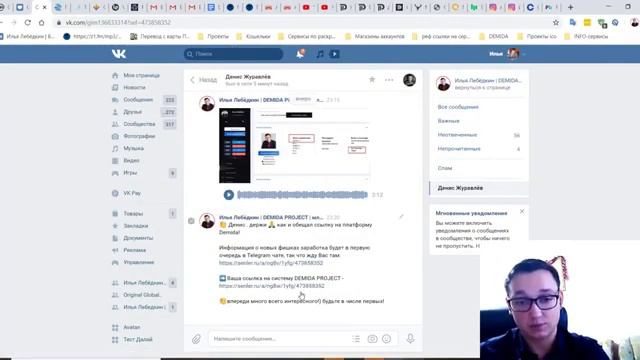Open 'Фотографии' in sidebar

[139, 136]
